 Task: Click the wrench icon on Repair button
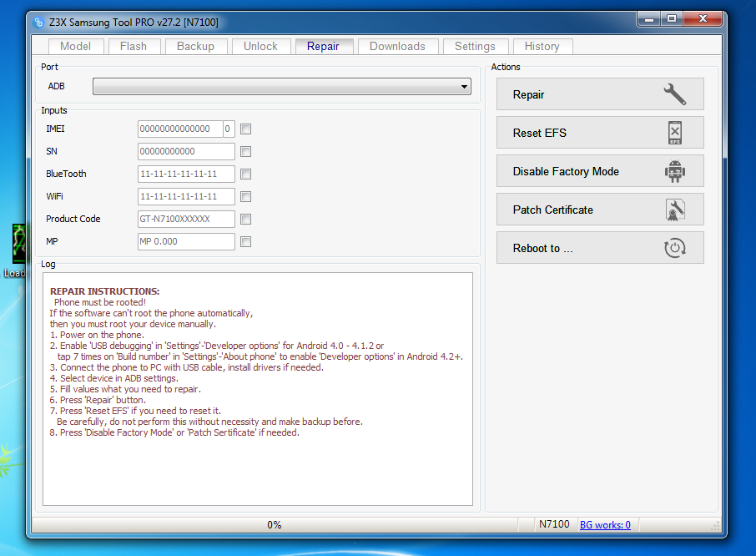pyautogui.click(x=674, y=94)
